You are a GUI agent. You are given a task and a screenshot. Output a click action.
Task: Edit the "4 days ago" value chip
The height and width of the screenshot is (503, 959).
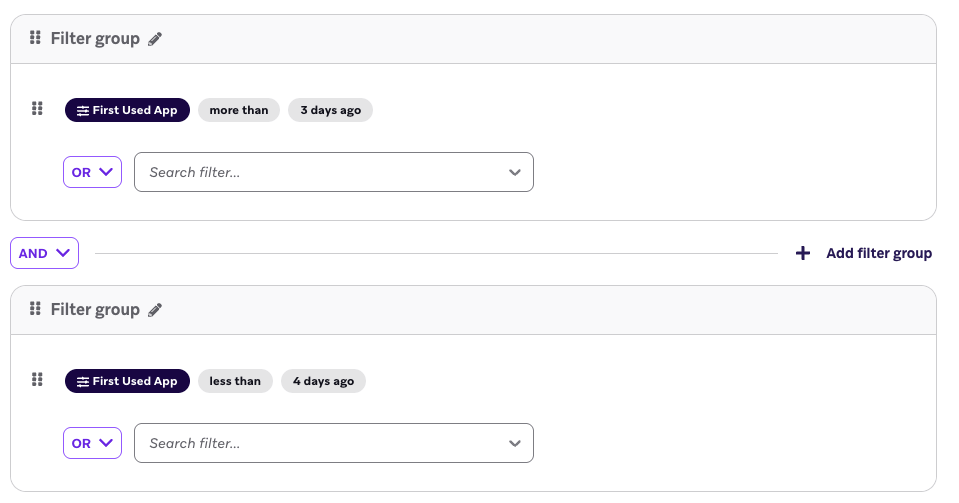click(x=323, y=381)
